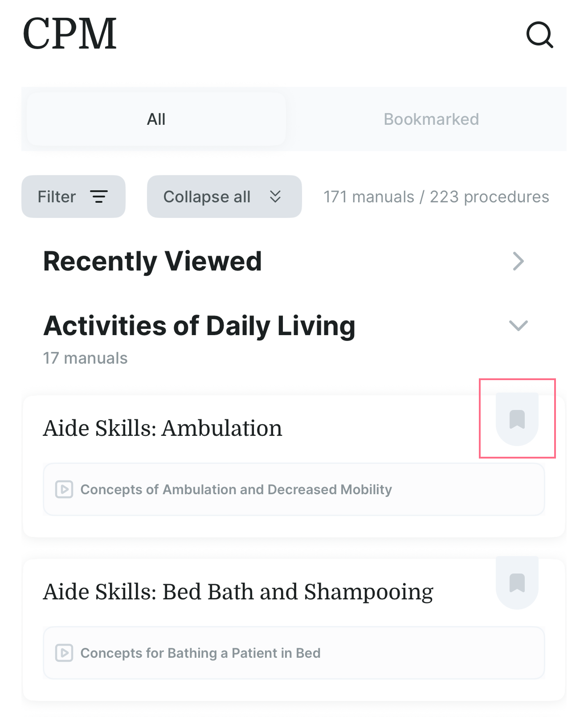Image resolution: width=588 pixels, height=717 pixels.
Task: Click play icon beside Concepts of Ambulation
Action: click(x=64, y=489)
